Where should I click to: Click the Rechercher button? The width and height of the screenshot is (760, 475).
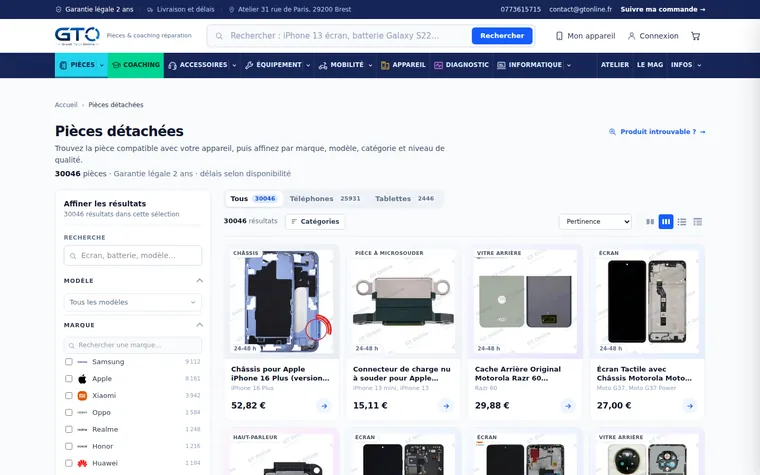click(x=502, y=36)
